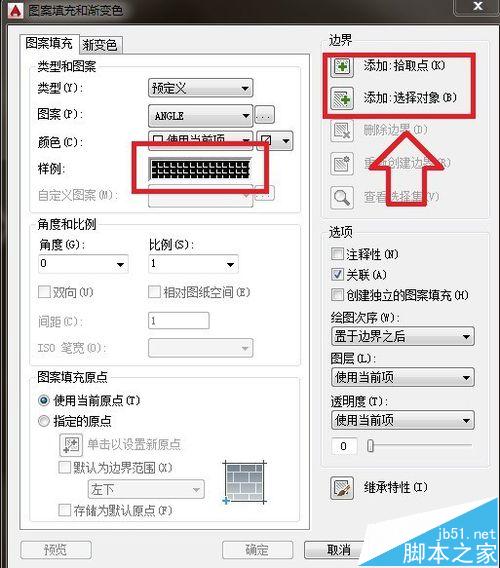The height and width of the screenshot is (568, 500).
Task: Expand the Draw order dropdown (置于边界之后)
Action: (403, 337)
